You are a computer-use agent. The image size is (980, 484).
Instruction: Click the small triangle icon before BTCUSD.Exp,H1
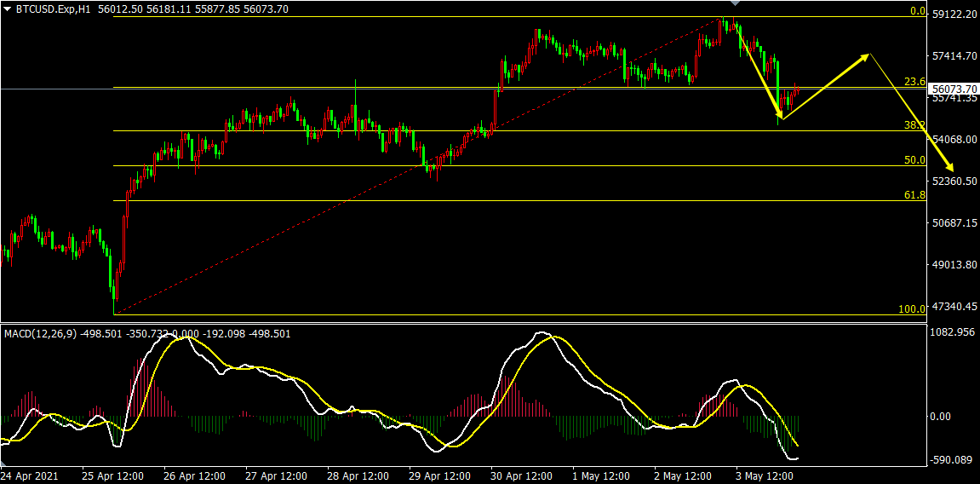(9, 9)
